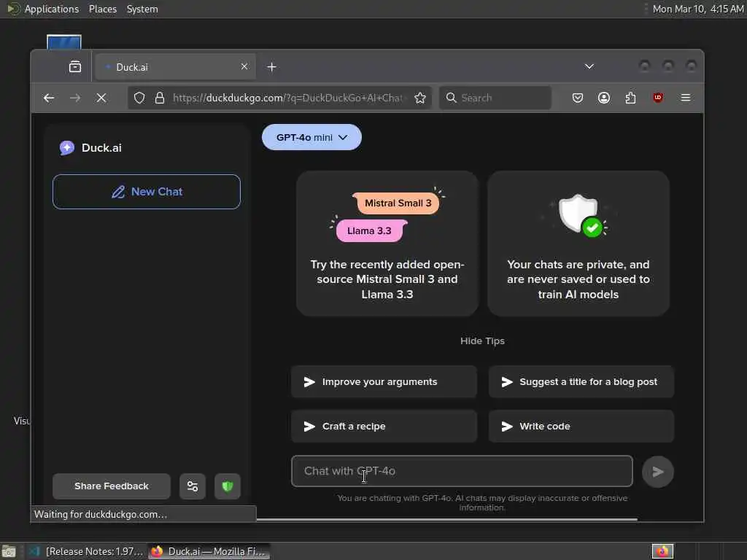The width and height of the screenshot is (747, 560).
Task: Click the Chat with GPT-4o input field
Action: point(462,472)
